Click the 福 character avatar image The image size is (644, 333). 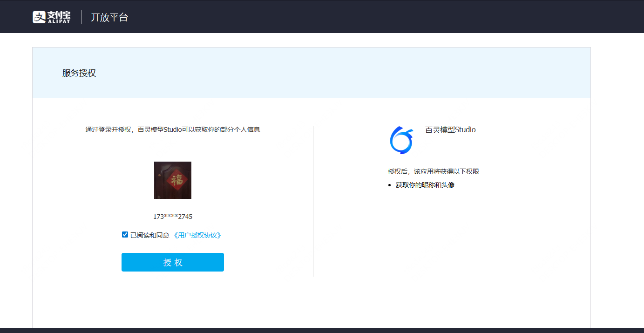pos(173,180)
